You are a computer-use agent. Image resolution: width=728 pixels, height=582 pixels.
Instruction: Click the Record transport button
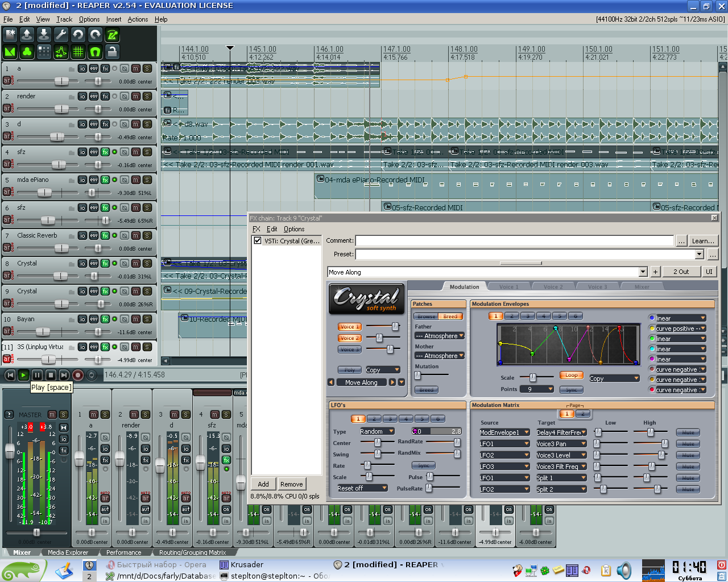tap(78, 375)
